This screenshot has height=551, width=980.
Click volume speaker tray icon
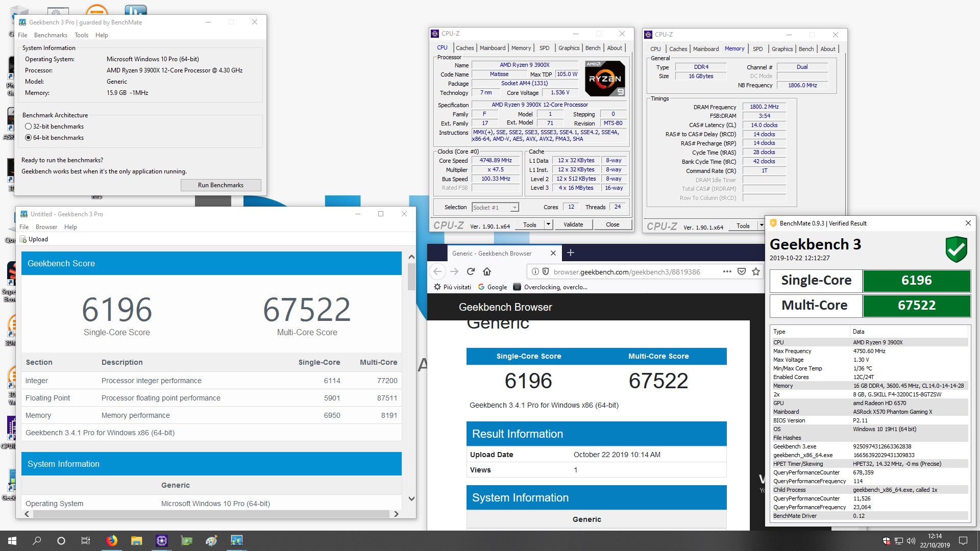pos(911,541)
